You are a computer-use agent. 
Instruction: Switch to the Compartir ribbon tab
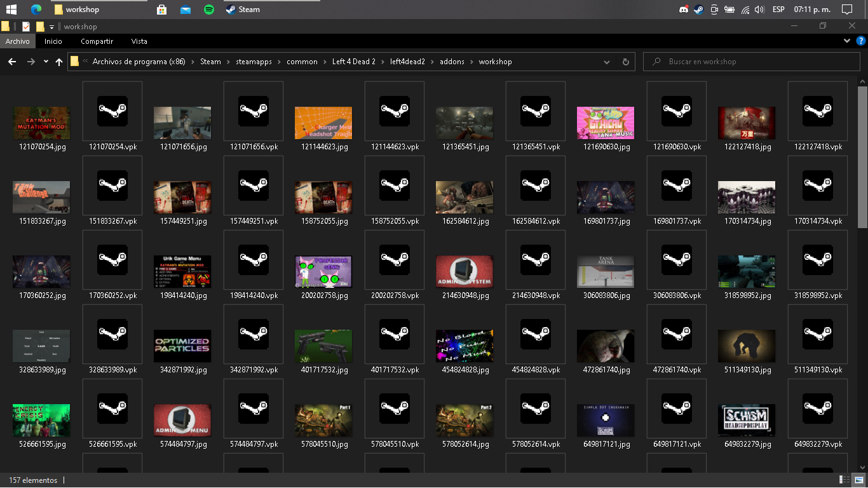(x=97, y=41)
